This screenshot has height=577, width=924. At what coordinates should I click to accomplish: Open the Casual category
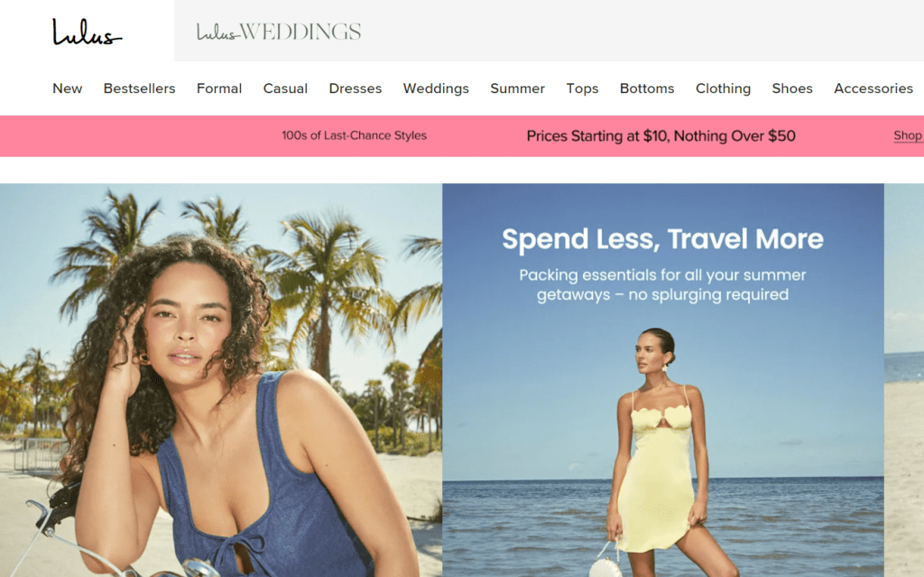click(x=285, y=88)
